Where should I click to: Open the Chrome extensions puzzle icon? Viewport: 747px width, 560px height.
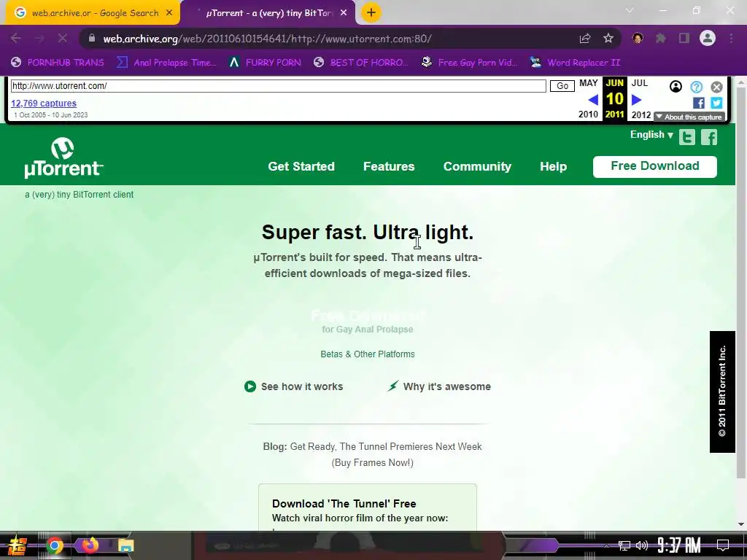660,38
